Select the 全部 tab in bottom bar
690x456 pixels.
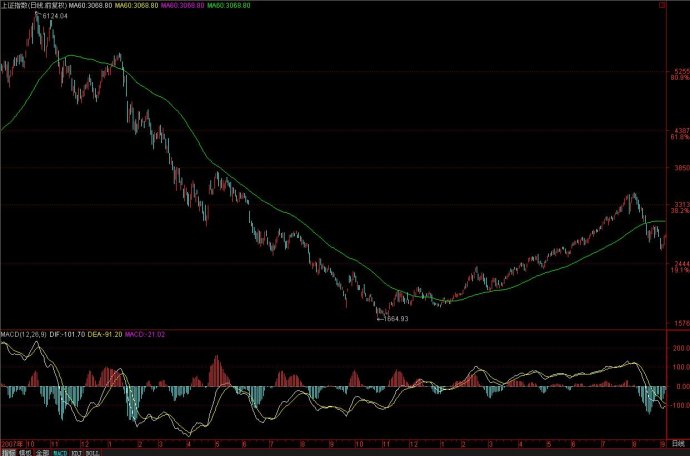click(x=42, y=452)
